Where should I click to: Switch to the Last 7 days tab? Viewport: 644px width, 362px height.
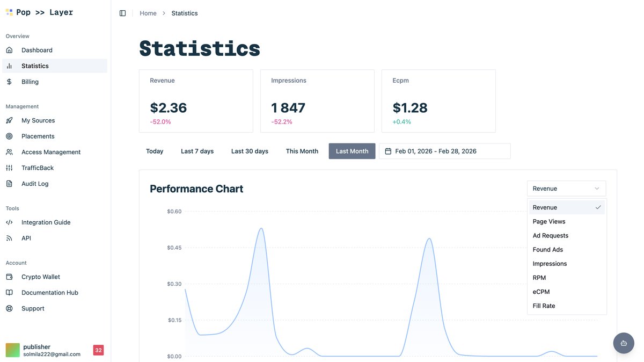pos(197,151)
